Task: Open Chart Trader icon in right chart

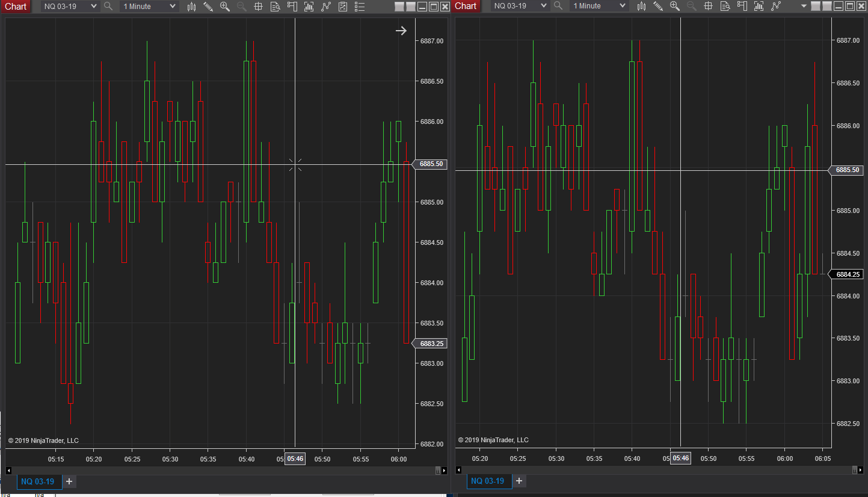Action: 742,6
